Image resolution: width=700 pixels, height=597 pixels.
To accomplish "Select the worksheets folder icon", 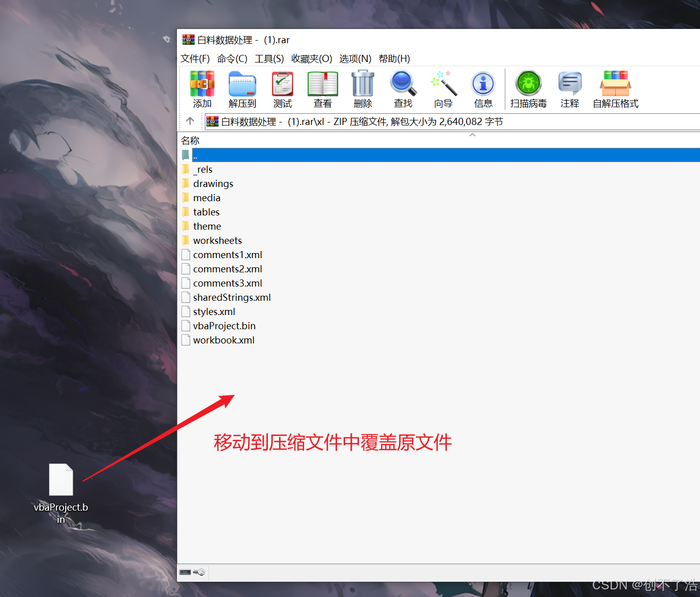I will 186,240.
